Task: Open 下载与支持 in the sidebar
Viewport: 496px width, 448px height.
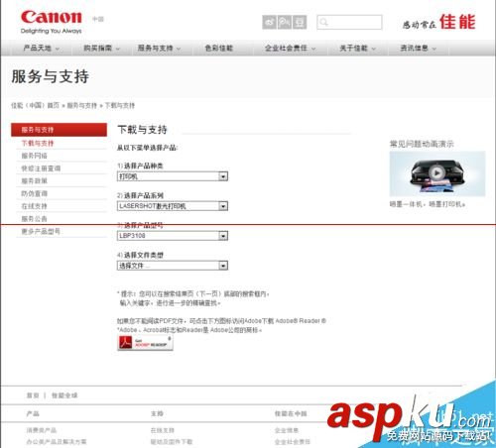Action: [x=38, y=143]
